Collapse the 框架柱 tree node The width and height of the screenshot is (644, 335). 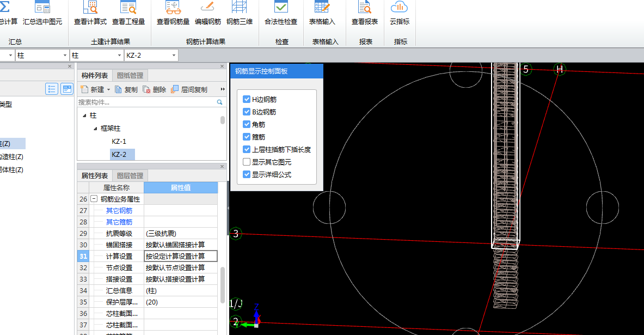point(95,129)
